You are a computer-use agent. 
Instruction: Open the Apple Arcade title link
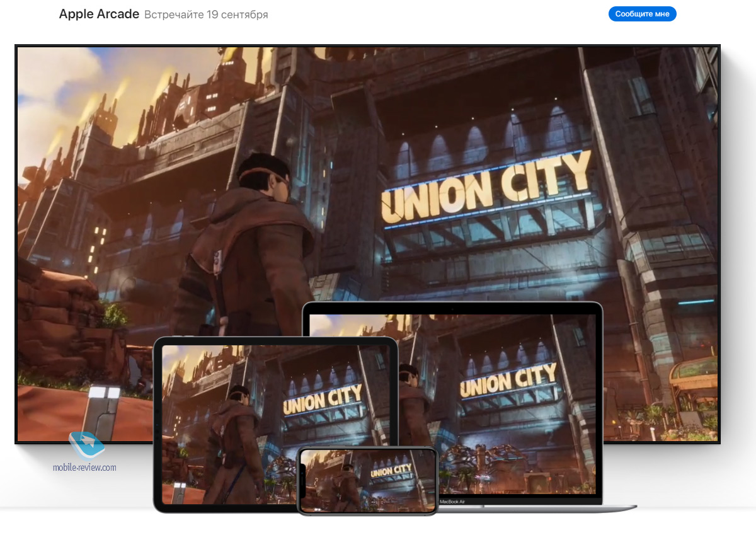click(x=99, y=14)
